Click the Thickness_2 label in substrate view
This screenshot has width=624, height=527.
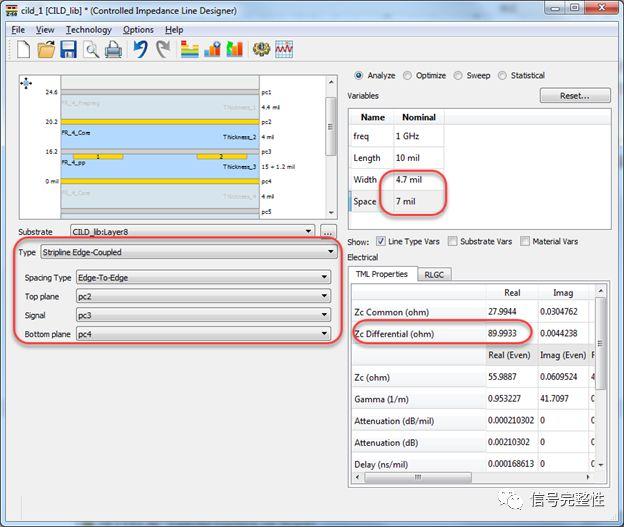pyautogui.click(x=239, y=137)
